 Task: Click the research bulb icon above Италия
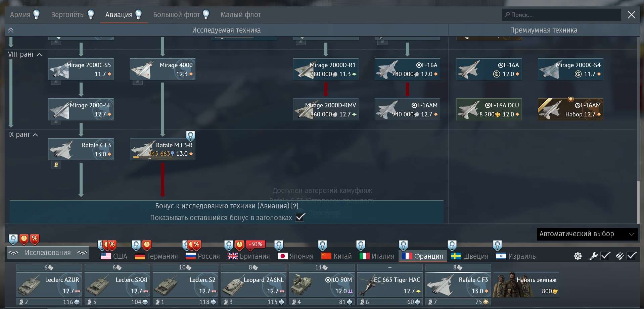pos(361,245)
